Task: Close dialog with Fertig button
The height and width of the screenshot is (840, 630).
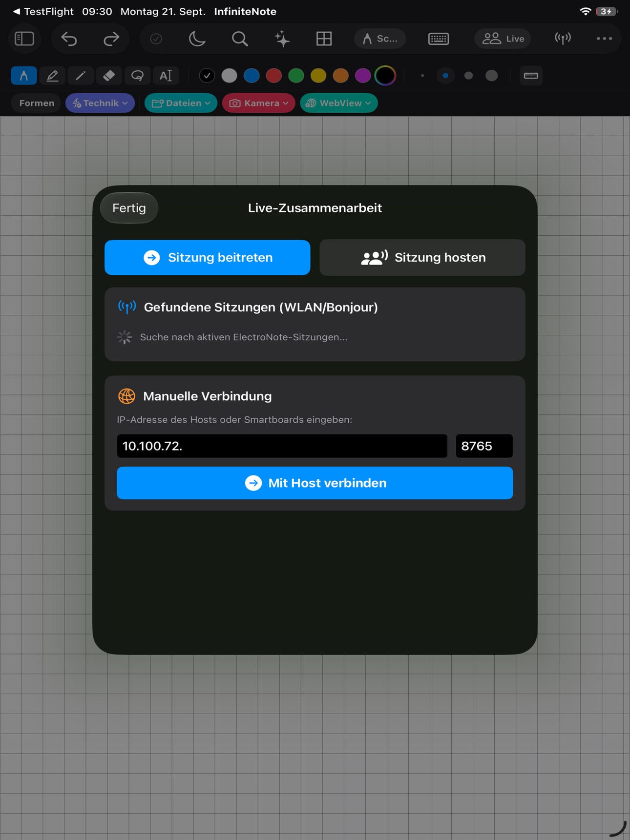Action: click(x=129, y=208)
